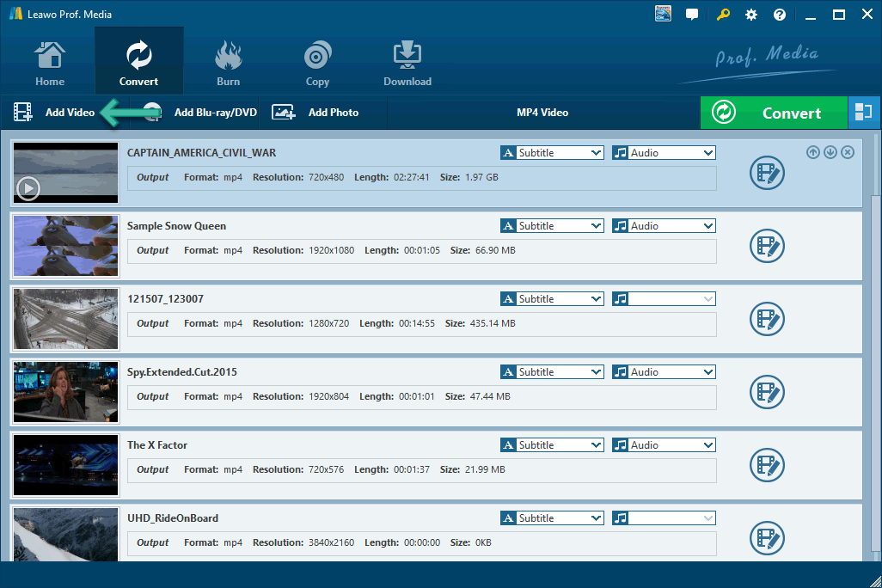Screen dimensions: 882x588
Task: Open the empty audio dropdown for UHD_RideOnBoard
Action: [x=664, y=518]
